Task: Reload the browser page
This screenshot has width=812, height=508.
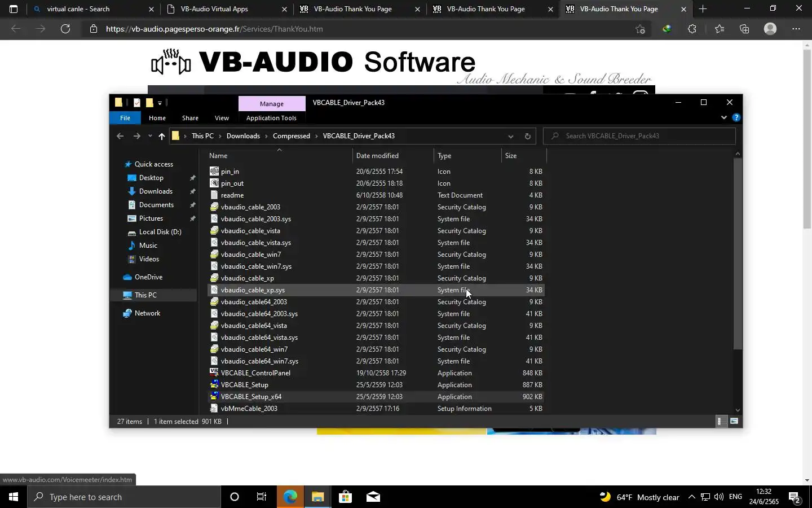Action: pos(65,29)
